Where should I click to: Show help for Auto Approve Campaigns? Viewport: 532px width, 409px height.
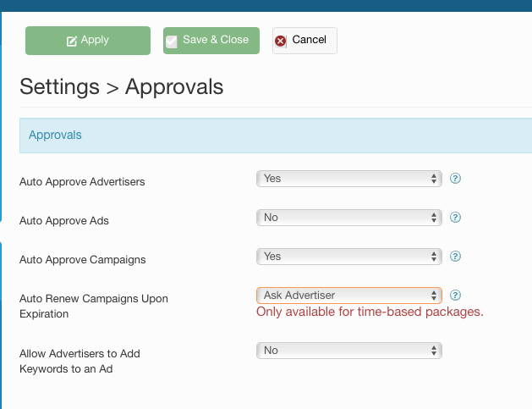click(455, 257)
